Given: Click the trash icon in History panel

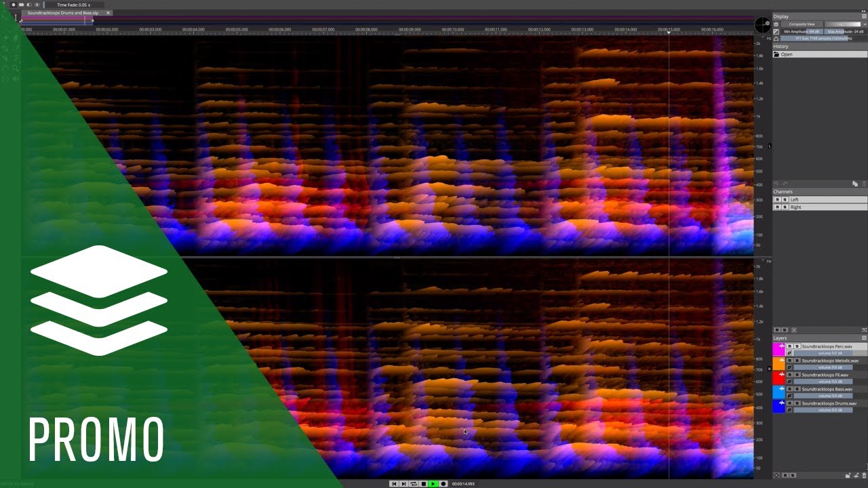Looking at the screenshot, I should (864, 184).
